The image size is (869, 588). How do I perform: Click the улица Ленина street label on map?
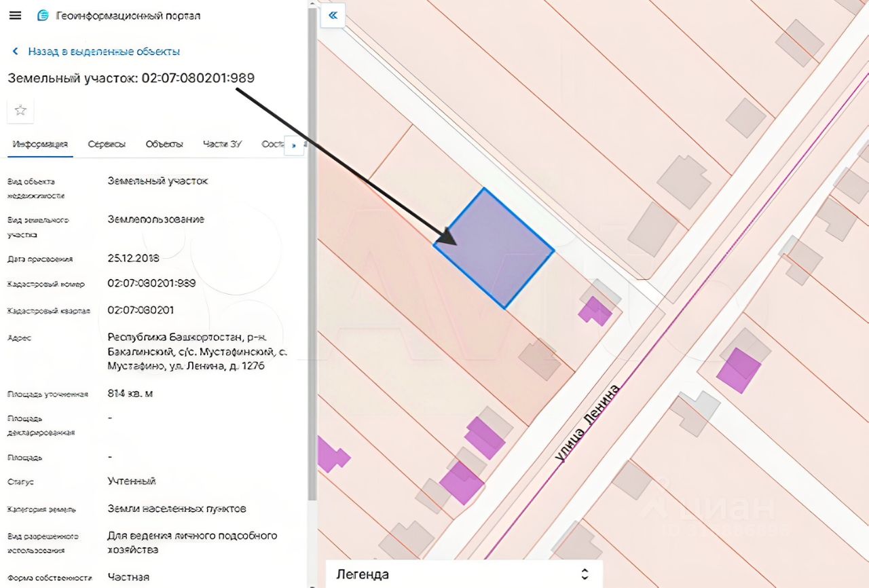tap(587, 422)
